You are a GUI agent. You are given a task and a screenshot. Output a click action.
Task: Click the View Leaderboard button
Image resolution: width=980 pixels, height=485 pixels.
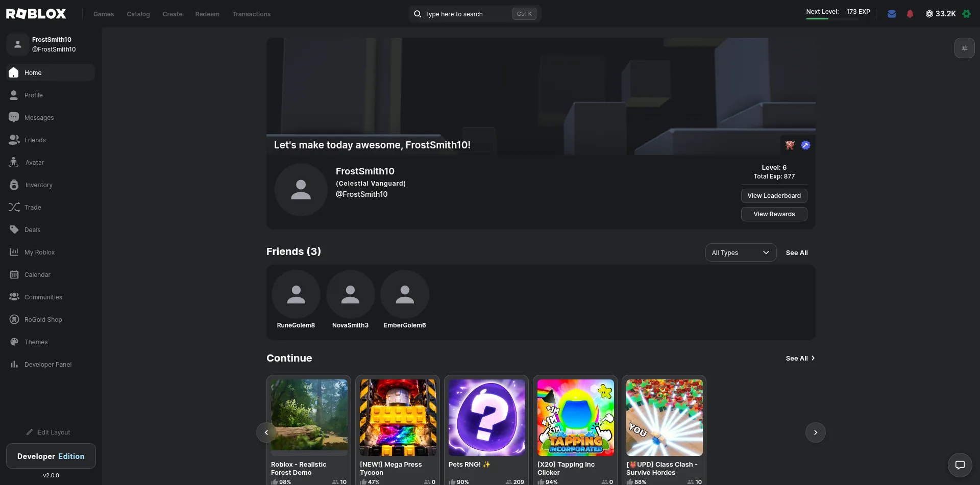pyautogui.click(x=774, y=196)
